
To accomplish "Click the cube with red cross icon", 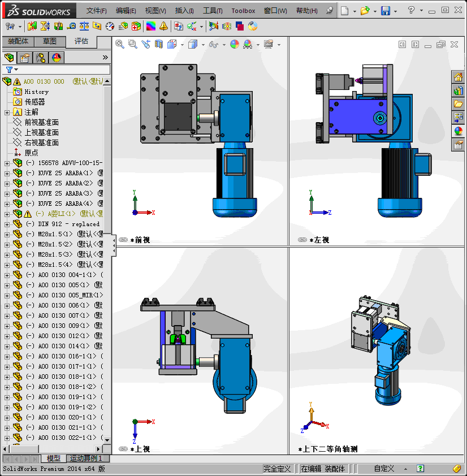I will pyautogui.click(x=136, y=27).
